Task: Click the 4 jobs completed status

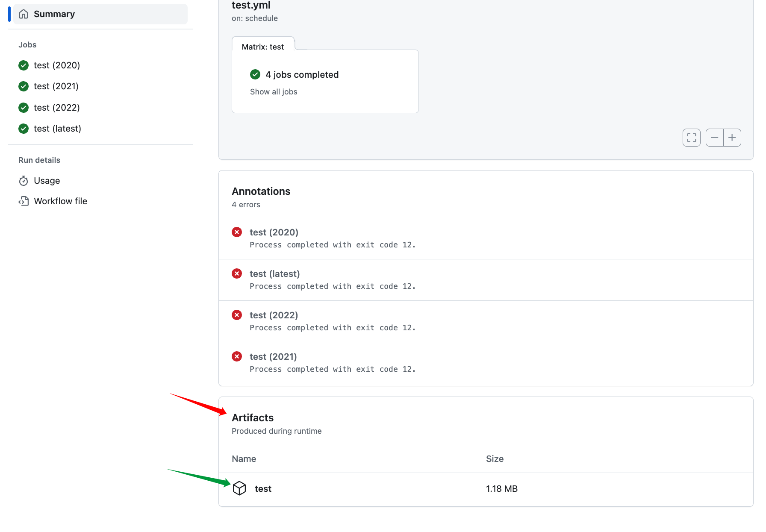Action: (x=302, y=75)
